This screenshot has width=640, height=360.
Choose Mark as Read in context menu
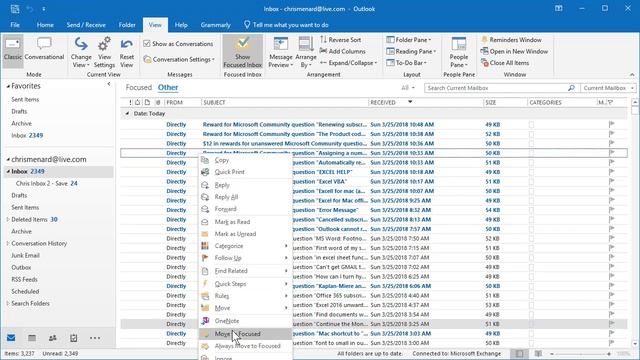click(245, 222)
